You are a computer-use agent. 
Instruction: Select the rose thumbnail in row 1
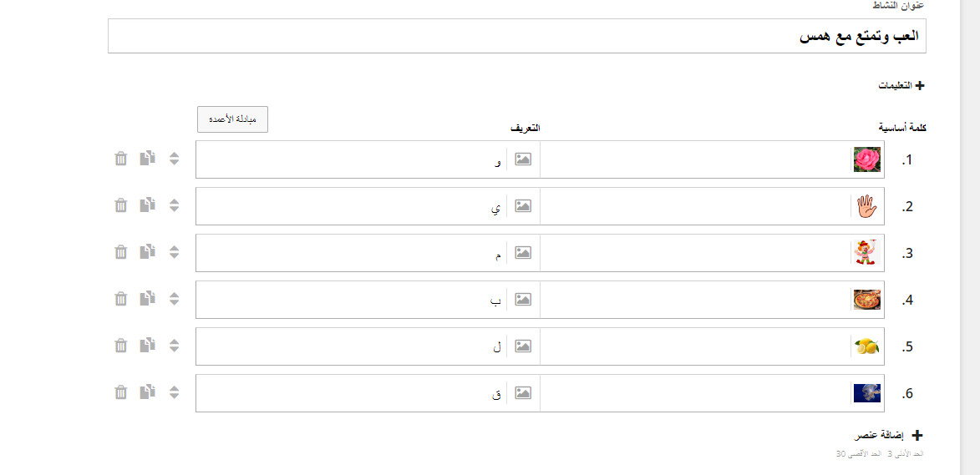tap(867, 159)
